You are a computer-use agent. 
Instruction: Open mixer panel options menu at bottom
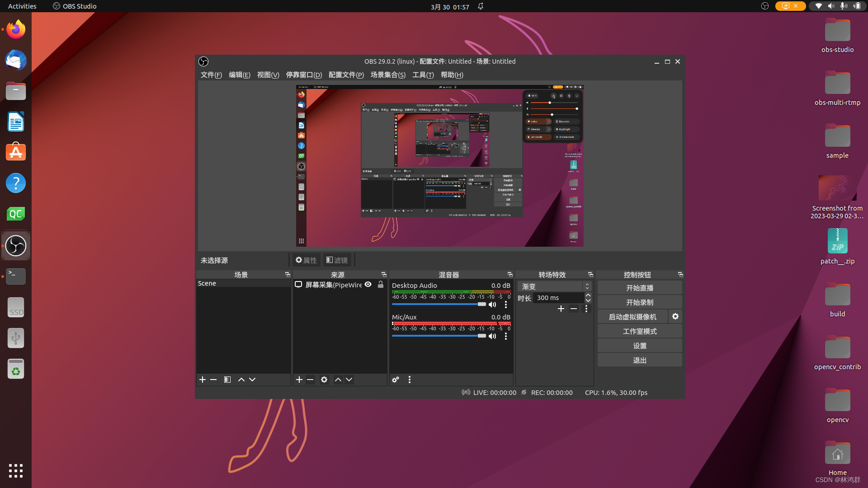coord(410,380)
